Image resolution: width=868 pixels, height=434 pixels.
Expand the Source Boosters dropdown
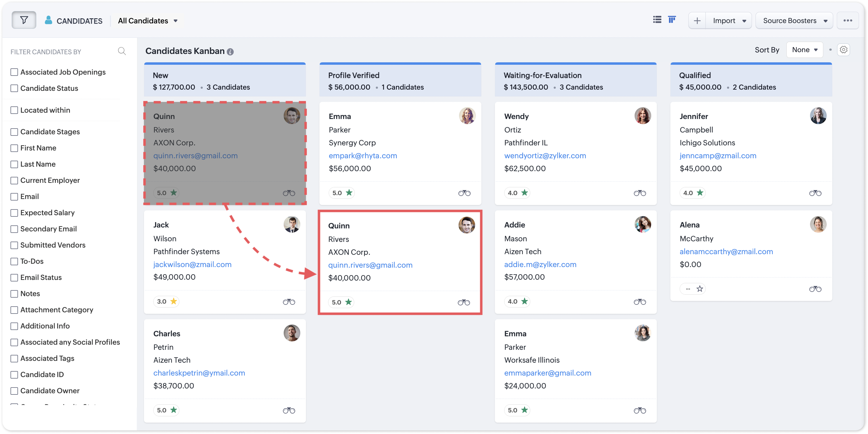pos(794,21)
